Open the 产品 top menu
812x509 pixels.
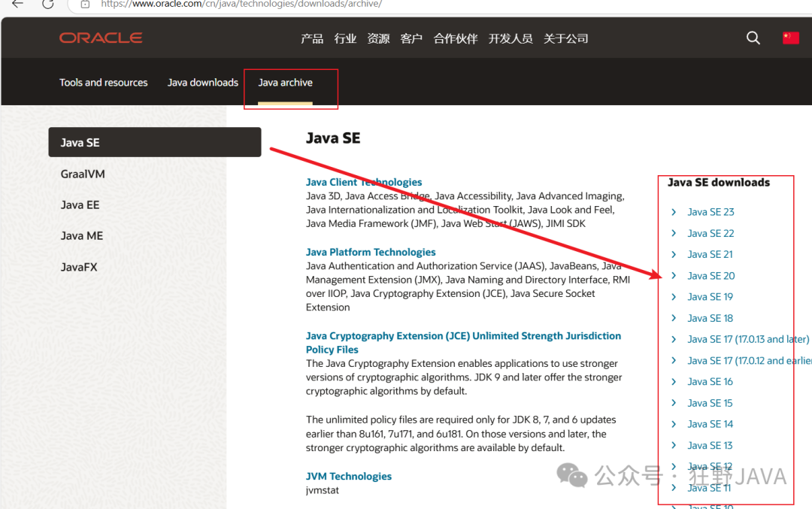(x=312, y=38)
